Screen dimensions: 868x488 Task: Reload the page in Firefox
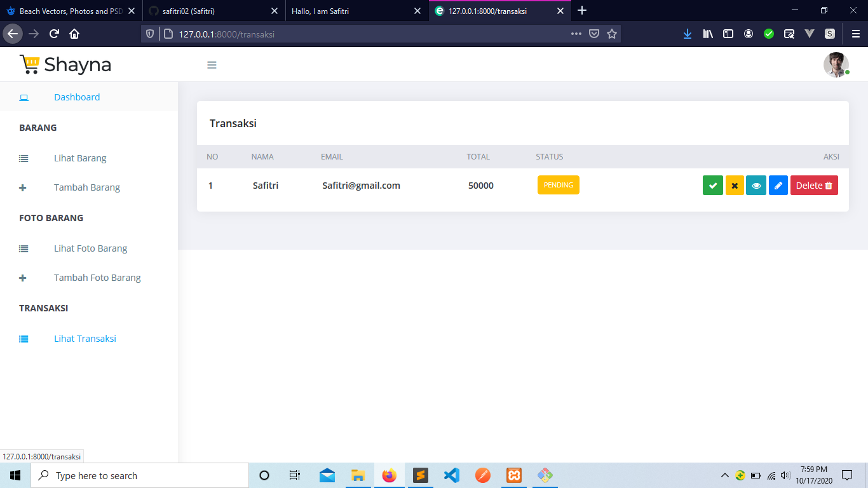point(54,34)
